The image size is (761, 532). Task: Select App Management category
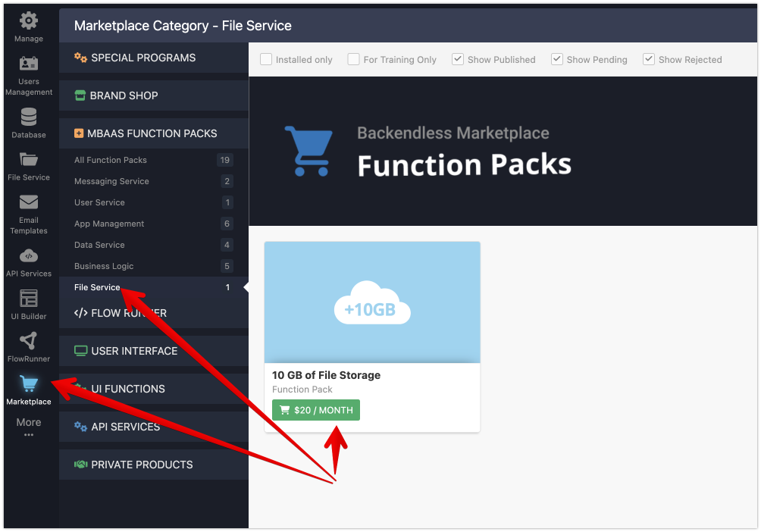tap(154, 224)
